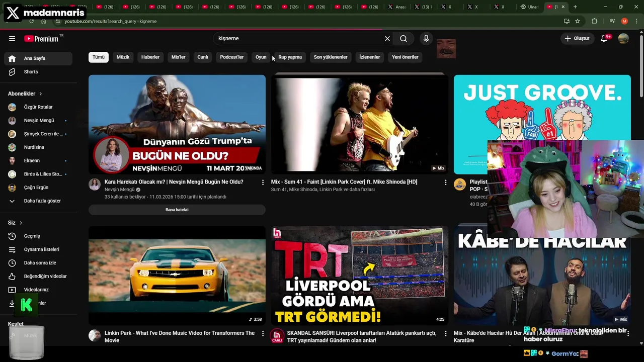Viewport: 644px width, 362px height.
Task: Go to Ana Sayfa home
Action: pos(38,58)
